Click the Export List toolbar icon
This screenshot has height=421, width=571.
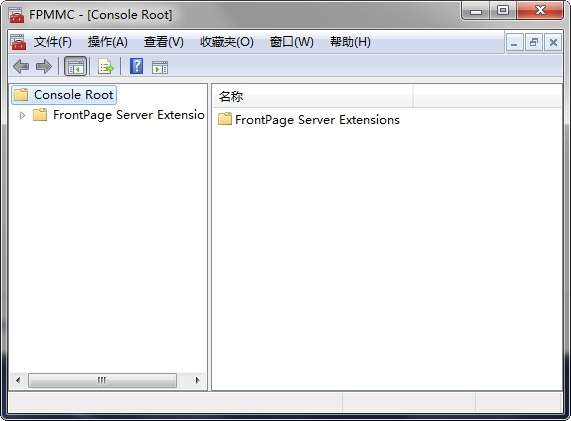point(106,67)
